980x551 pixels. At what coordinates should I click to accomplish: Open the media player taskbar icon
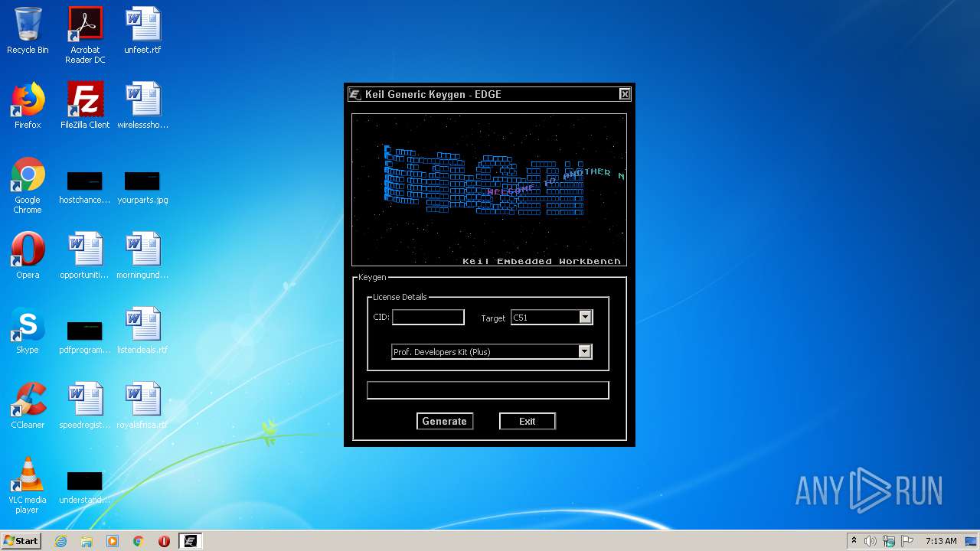tap(113, 541)
